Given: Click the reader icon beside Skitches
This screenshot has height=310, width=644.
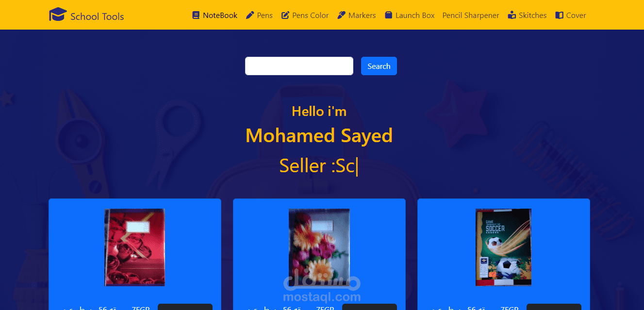Looking at the screenshot, I should coord(512,15).
